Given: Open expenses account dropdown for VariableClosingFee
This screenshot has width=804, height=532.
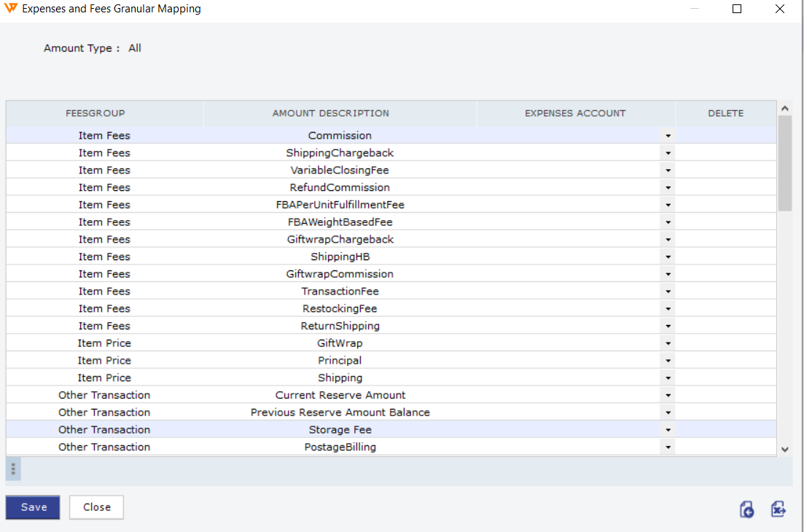Looking at the screenshot, I should pos(668,171).
